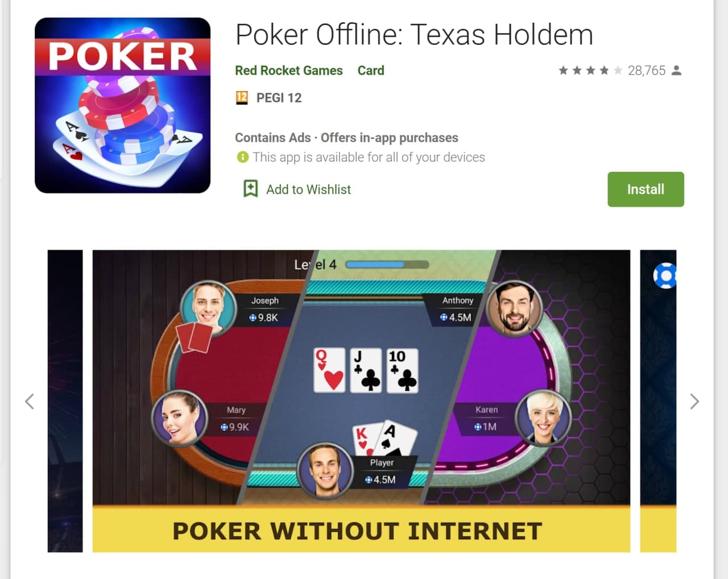Viewport: 728px width, 579px height.
Task: Click the blue chip icon in right screenshot
Action: [665, 276]
